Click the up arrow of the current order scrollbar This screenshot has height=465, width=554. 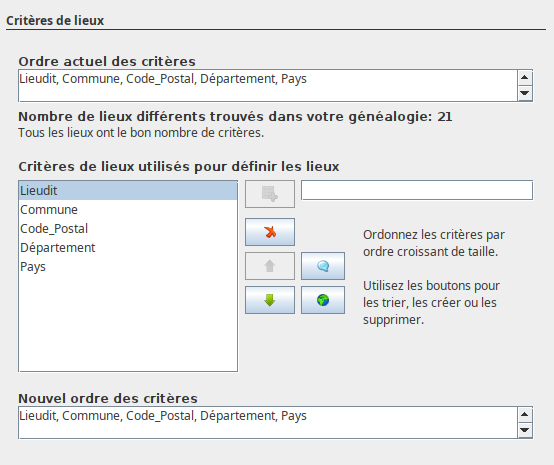coord(525,77)
